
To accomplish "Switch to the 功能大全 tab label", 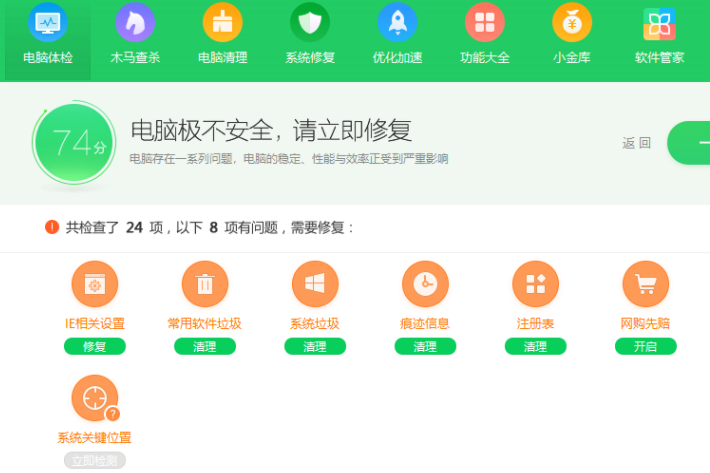I will [x=485, y=57].
